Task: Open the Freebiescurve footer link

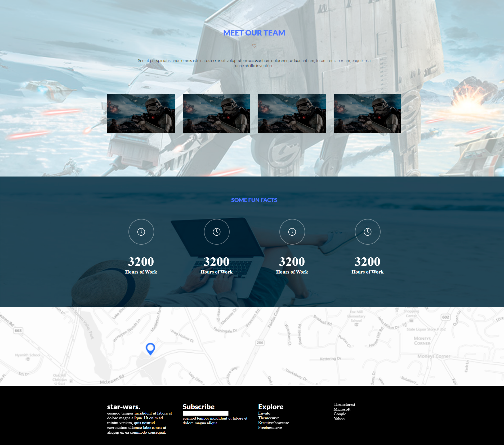Action: click(270, 428)
